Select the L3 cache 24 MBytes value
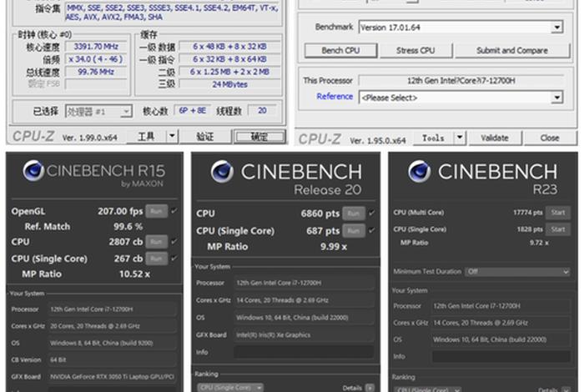Viewport: 584px width, 392px height. 229,84
